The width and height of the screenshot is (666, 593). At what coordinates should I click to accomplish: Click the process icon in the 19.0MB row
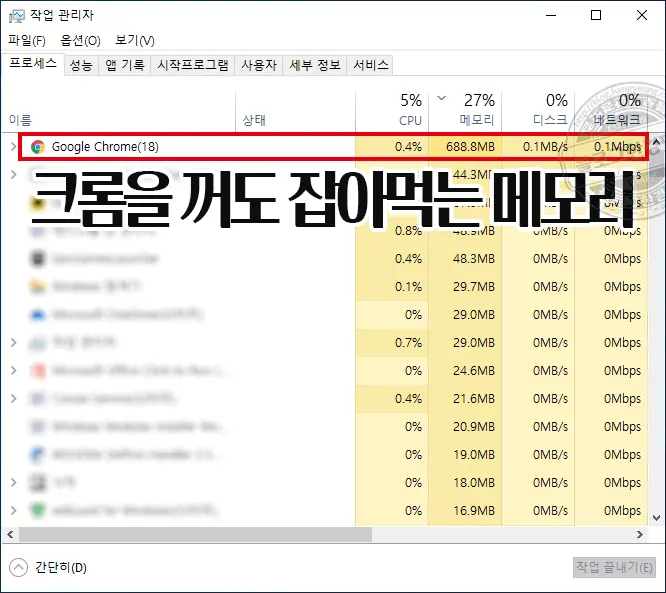click(38, 455)
